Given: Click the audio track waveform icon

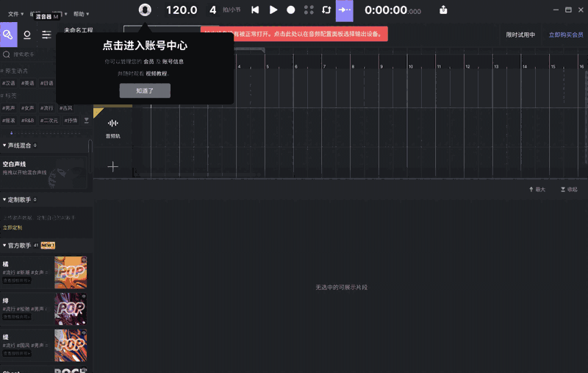Looking at the screenshot, I should [113, 123].
